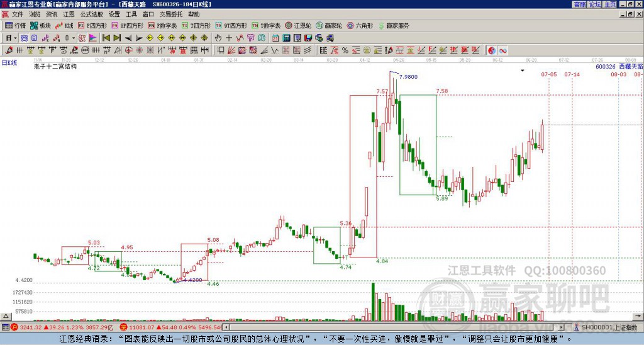Open the 工具 menu

pos(131,14)
